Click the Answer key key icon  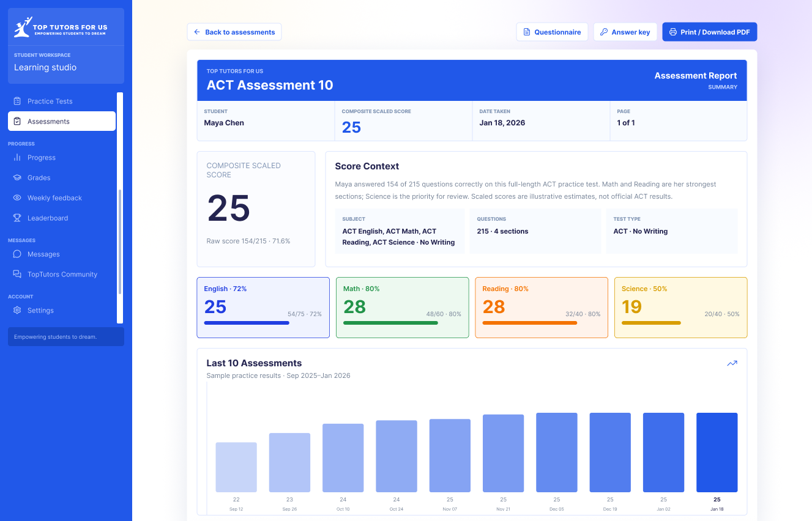603,32
